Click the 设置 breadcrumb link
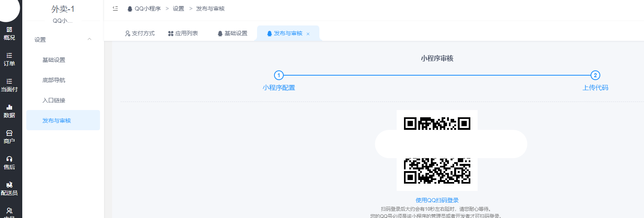 click(x=179, y=8)
